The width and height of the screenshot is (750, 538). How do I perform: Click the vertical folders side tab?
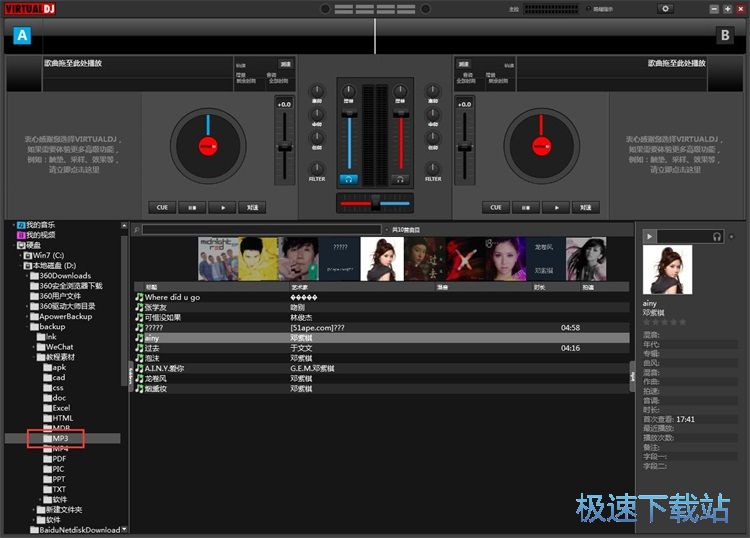pyautogui.click(x=130, y=376)
